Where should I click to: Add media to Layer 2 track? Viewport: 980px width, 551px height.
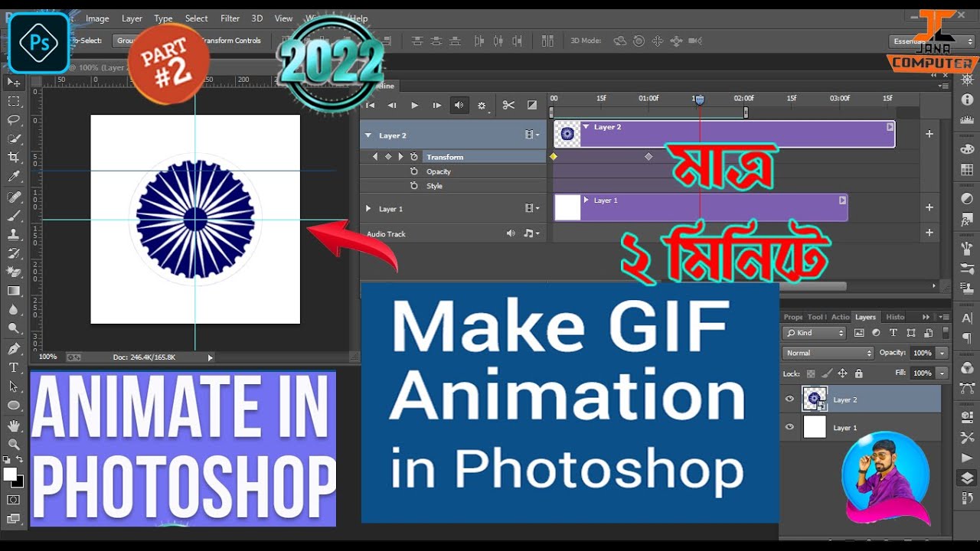coord(929,134)
